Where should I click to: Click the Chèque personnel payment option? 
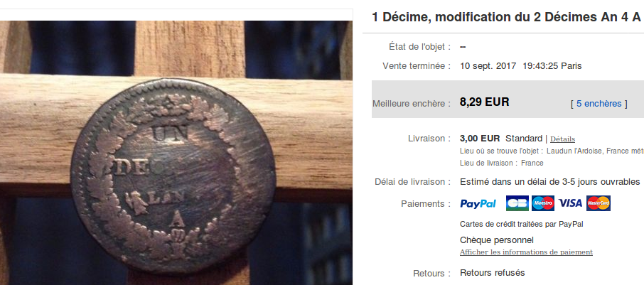point(497,240)
